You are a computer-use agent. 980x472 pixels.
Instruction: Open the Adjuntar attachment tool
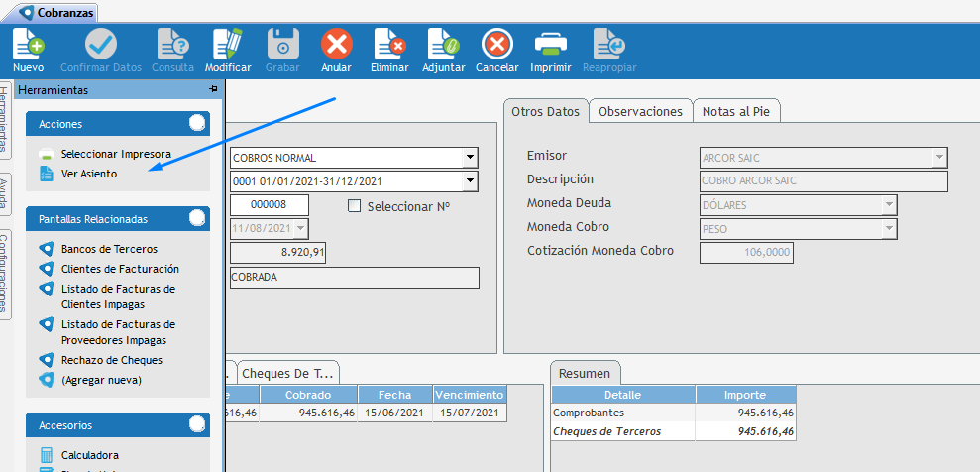click(443, 45)
